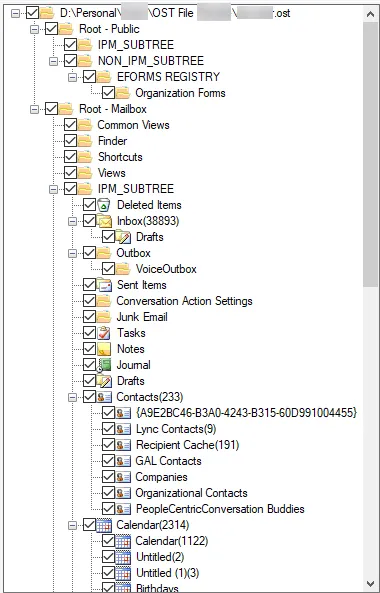Click the Lync Contacts card icon

(123, 429)
